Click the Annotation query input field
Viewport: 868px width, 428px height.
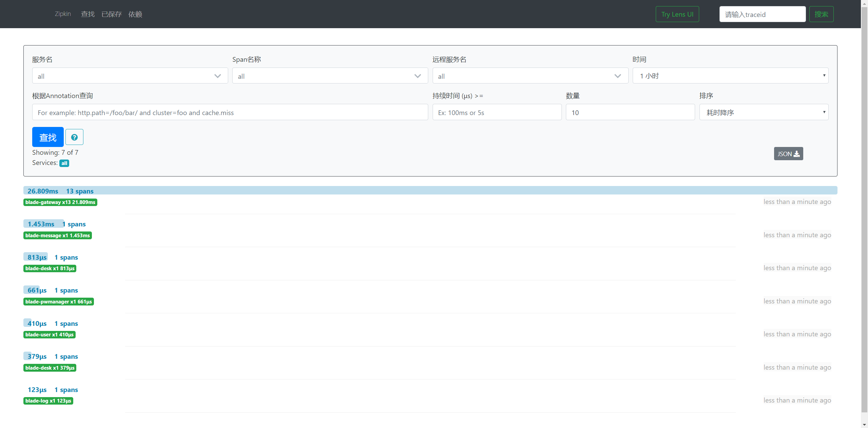pos(230,112)
